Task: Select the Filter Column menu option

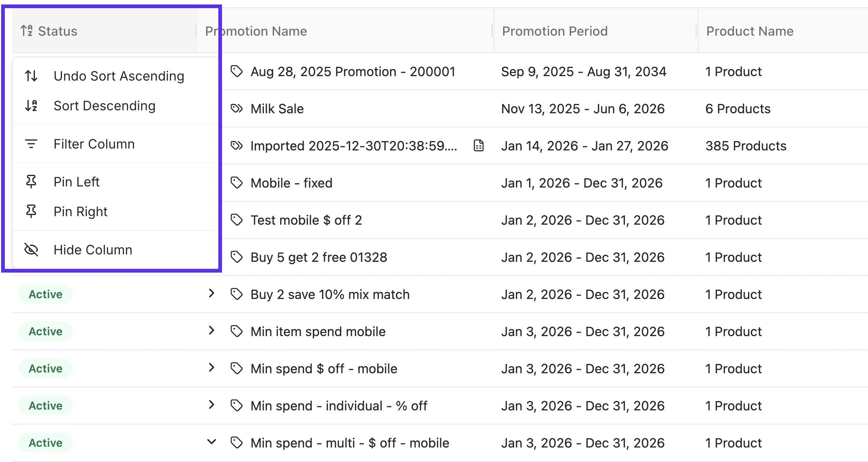Action: [x=94, y=144]
